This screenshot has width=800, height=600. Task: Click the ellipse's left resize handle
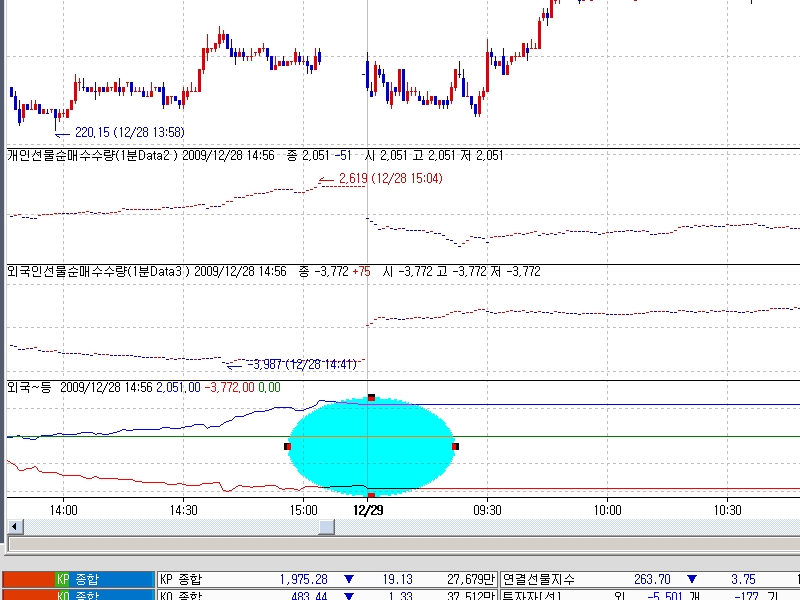tap(287, 446)
